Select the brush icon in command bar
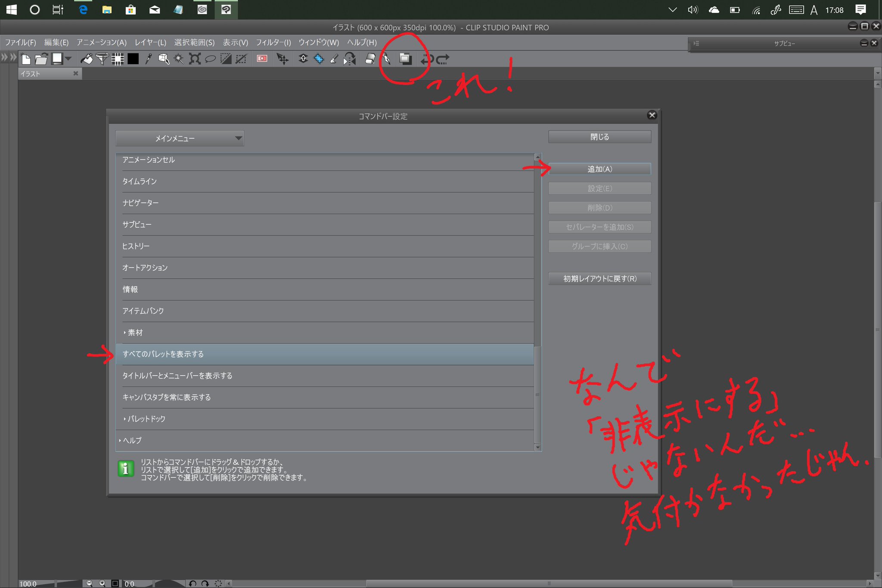 tap(334, 59)
